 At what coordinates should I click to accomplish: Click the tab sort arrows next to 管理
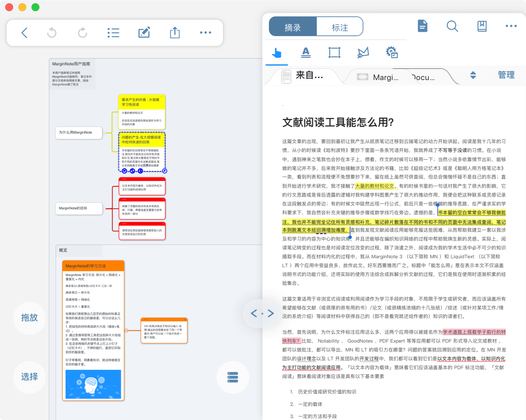coord(473,75)
